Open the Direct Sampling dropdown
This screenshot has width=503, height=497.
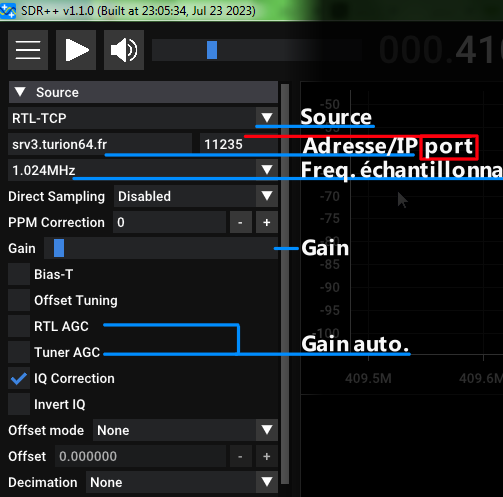click(196, 196)
